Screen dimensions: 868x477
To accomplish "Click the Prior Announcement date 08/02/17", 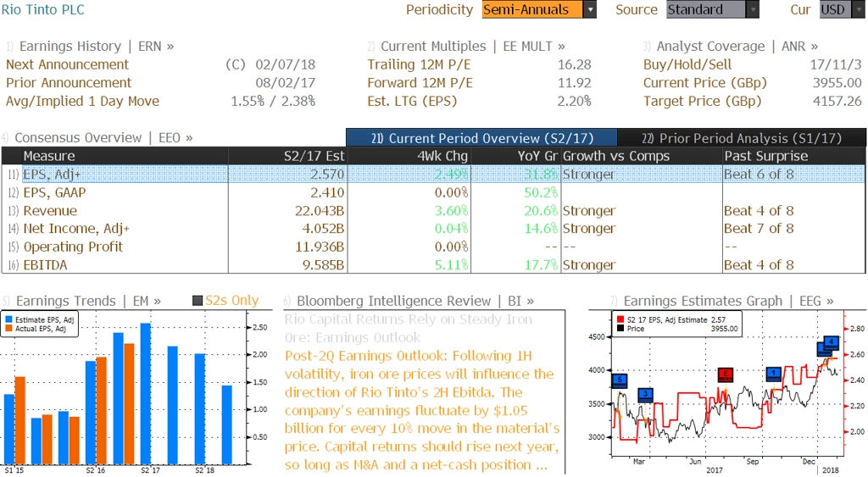I will coord(285,83).
